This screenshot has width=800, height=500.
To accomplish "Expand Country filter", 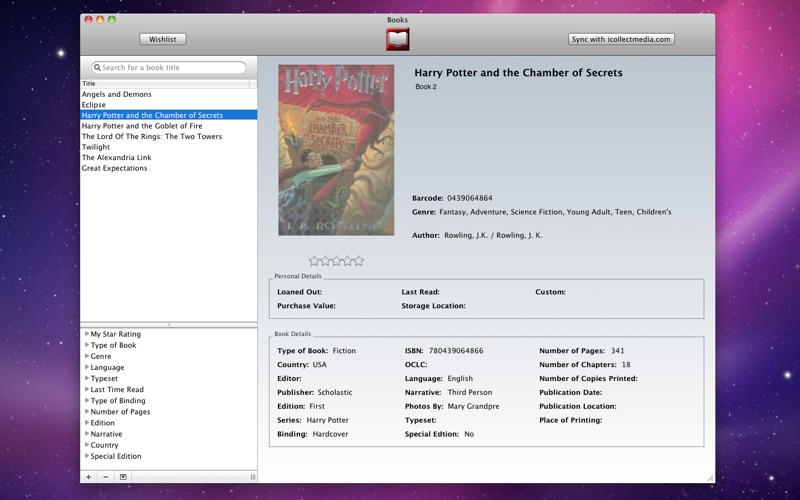I will pyautogui.click(x=87, y=445).
